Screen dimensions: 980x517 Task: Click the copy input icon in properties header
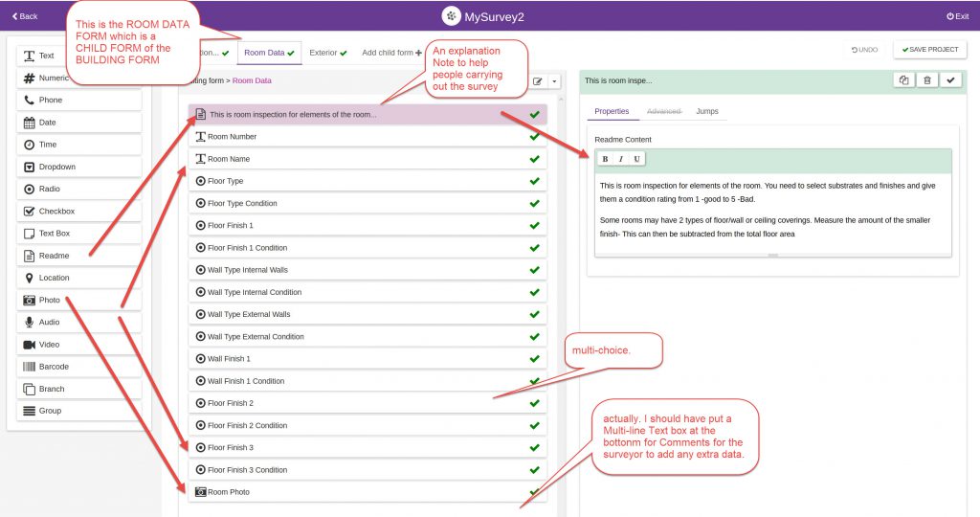pos(903,80)
